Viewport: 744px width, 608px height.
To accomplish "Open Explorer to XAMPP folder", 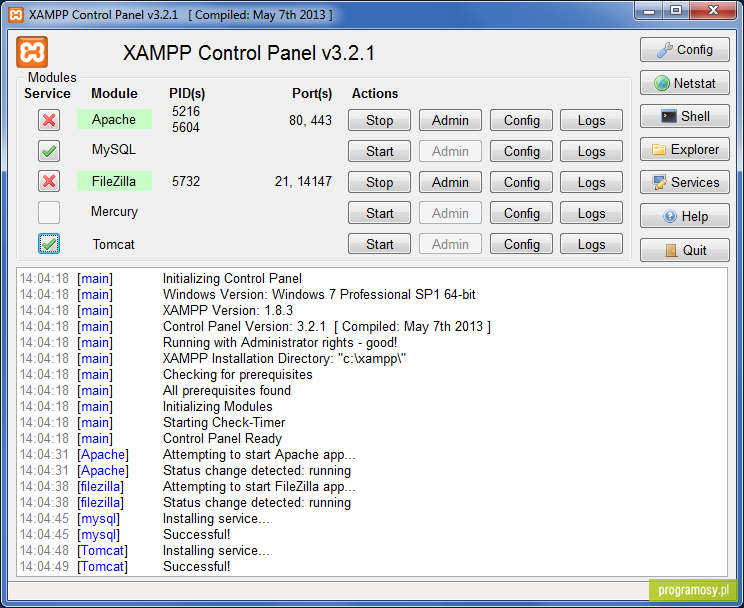I will [x=684, y=150].
